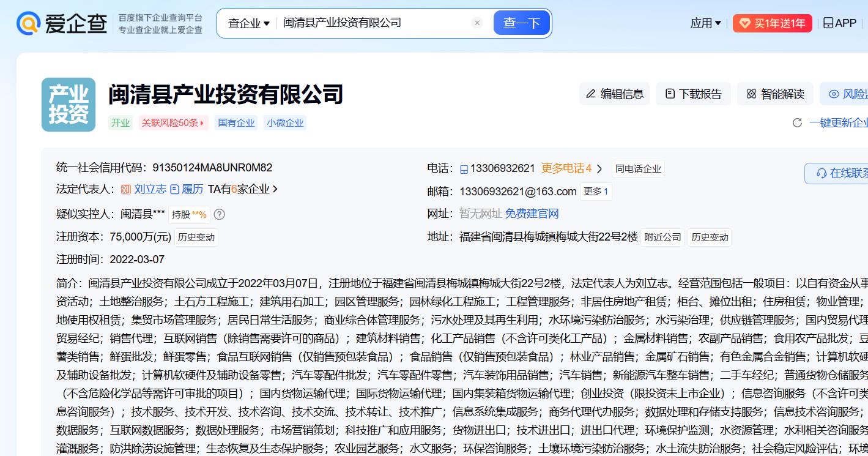Click the 爱企查 logo icon
The image size is (868, 456).
click(28, 23)
